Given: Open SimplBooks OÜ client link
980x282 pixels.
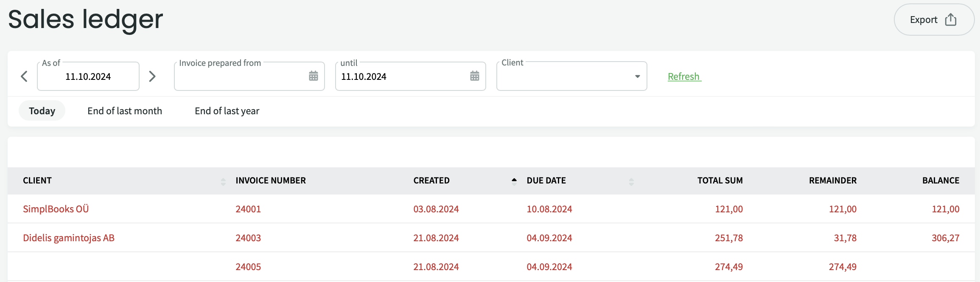Looking at the screenshot, I should point(56,209).
